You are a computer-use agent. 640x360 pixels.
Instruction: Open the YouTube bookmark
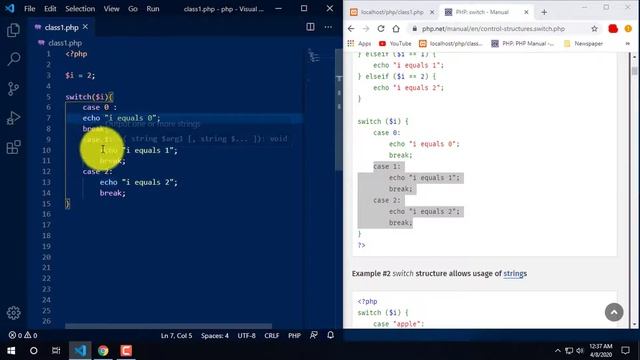tap(395, 43)
